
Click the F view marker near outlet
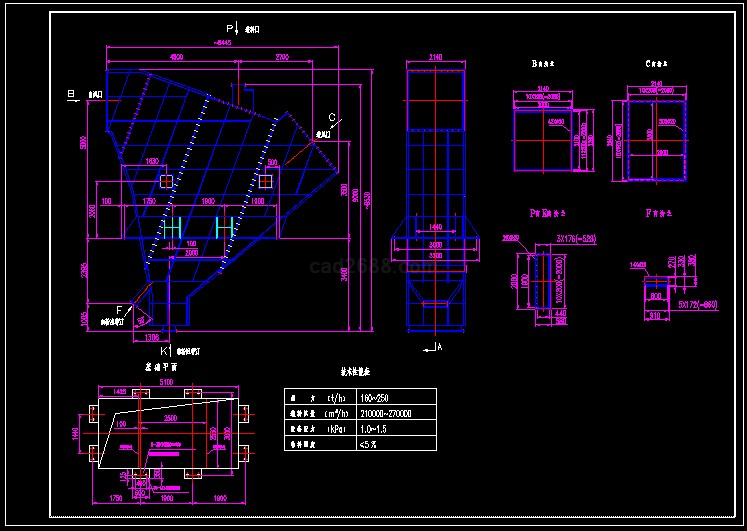(119, 310)
